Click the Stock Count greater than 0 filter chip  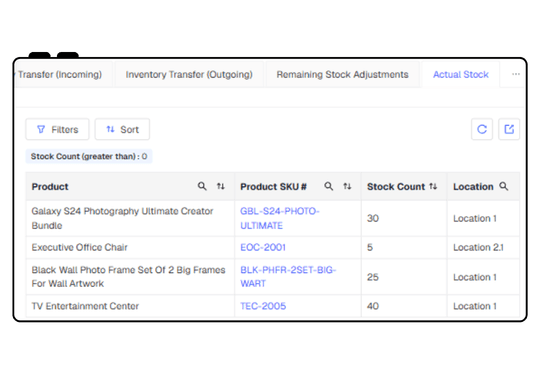[89, 156]
